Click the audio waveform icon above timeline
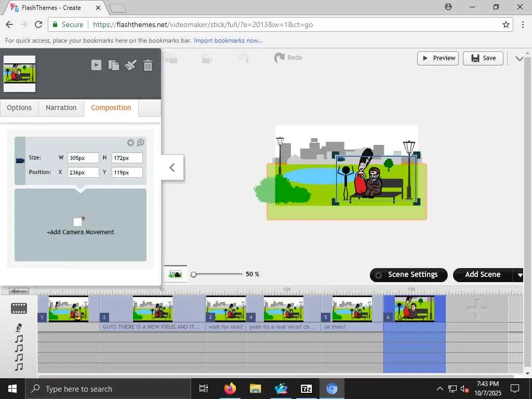The image size is (532, 399). point(19,291)
